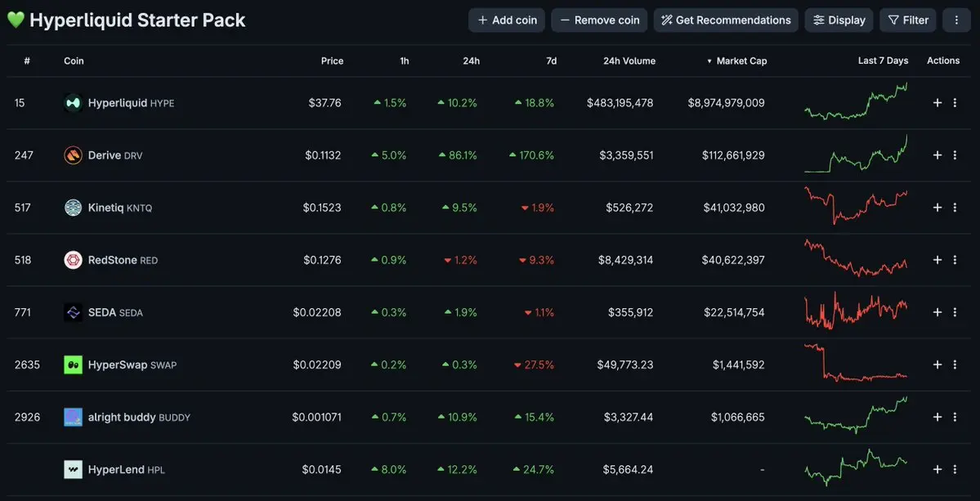This screenshot has height=501, width=980.
Task: Open more options for HyperLend row
Action: click(955, 470)
